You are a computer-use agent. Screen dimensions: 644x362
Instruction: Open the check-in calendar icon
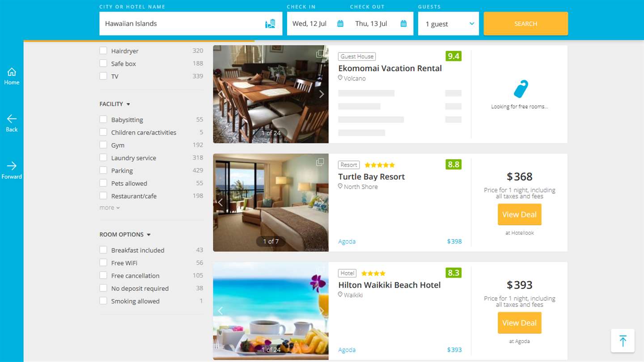[340, 24]
